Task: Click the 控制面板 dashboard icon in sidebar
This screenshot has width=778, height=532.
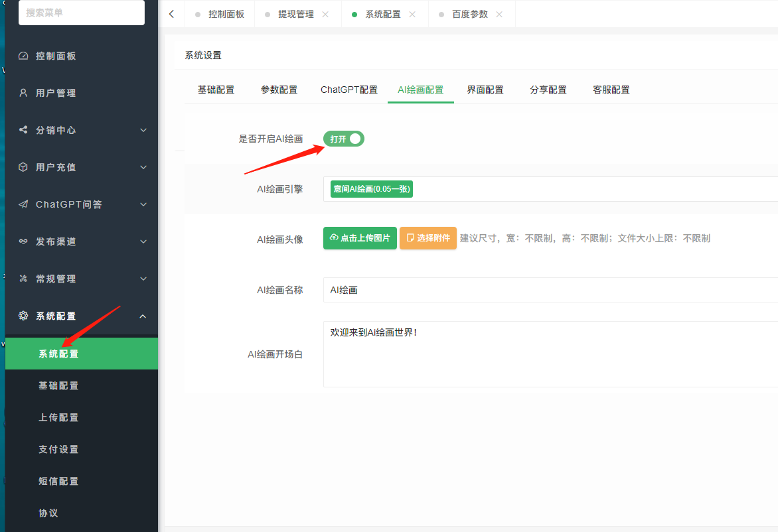Action: coord(23,56)
